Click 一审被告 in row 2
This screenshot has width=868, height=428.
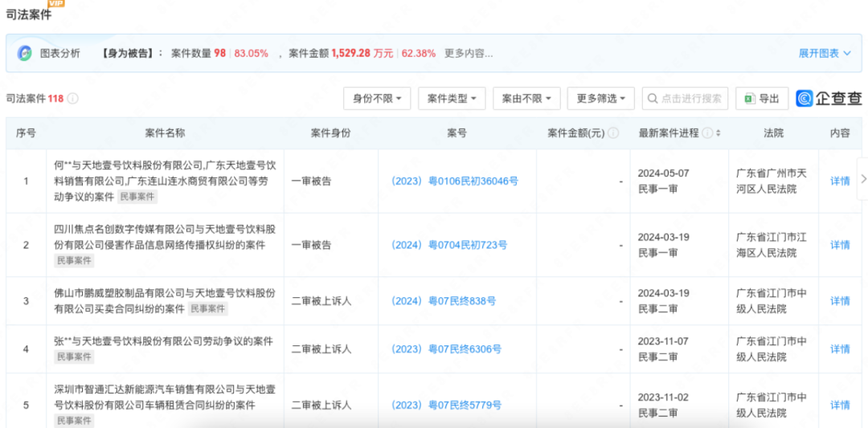click(x=311, y=245)
